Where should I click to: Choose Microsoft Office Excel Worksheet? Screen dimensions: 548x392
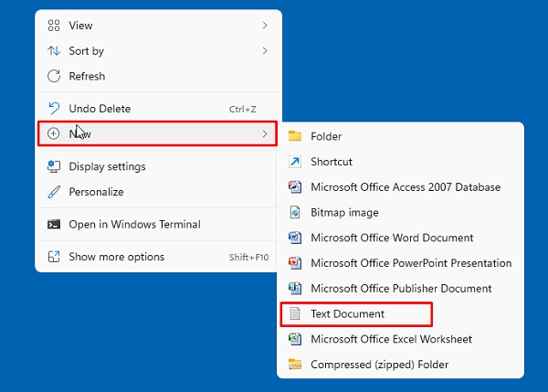[401, 339]
